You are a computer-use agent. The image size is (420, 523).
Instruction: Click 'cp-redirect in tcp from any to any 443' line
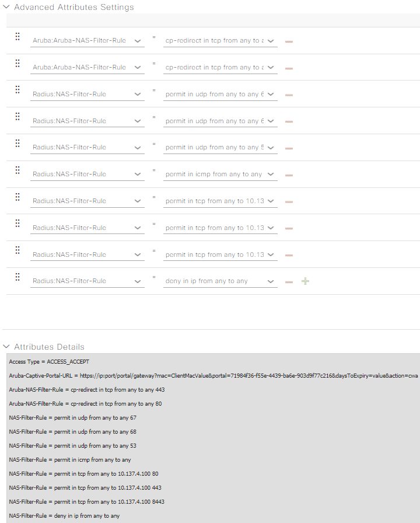(87, 389)
